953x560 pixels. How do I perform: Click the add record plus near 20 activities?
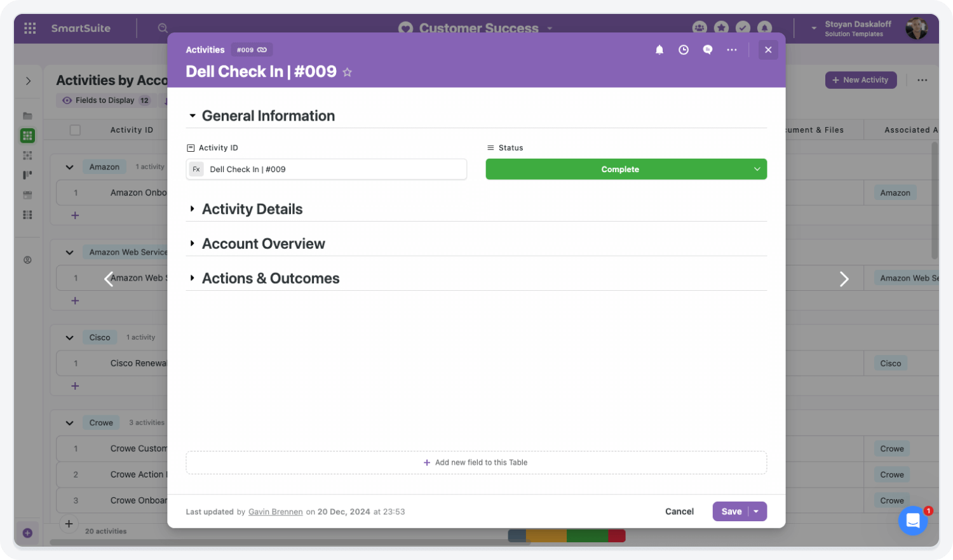[x=69, y=524]
